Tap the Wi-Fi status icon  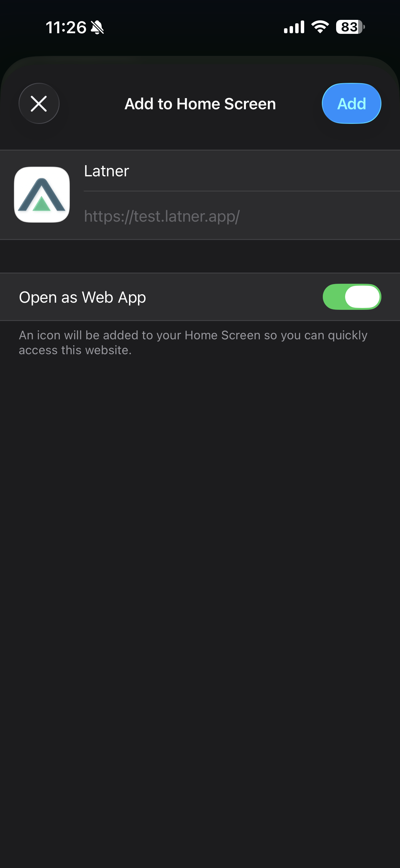click(x=320, y=27)
